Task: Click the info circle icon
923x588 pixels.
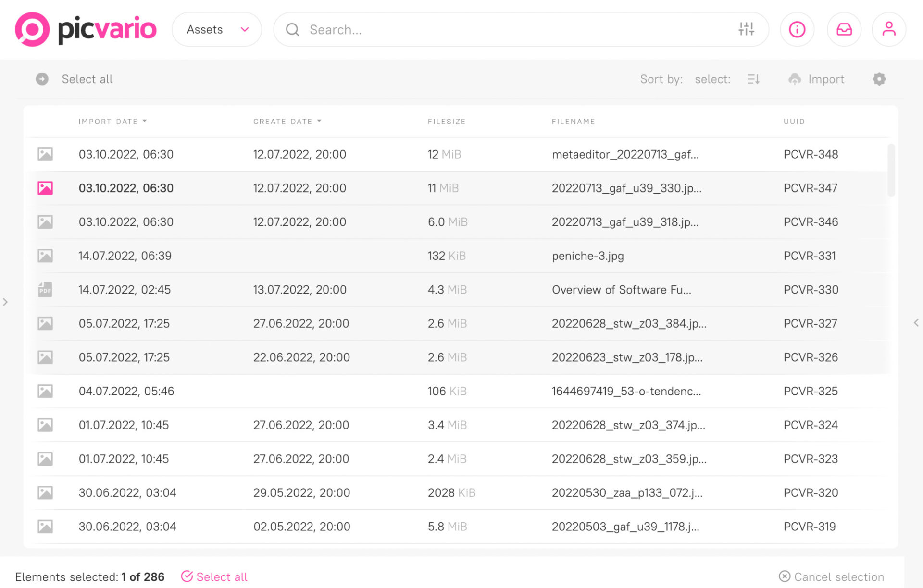Action: click(797, 29)
